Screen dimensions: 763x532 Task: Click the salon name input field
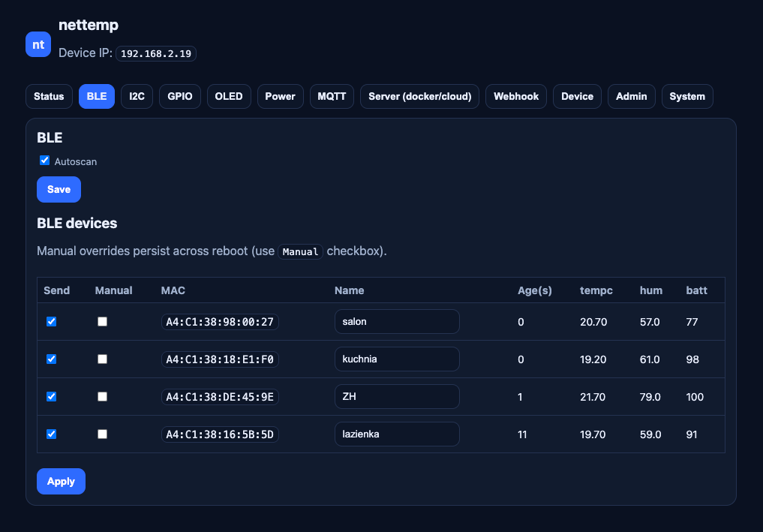tap(396, 321)
